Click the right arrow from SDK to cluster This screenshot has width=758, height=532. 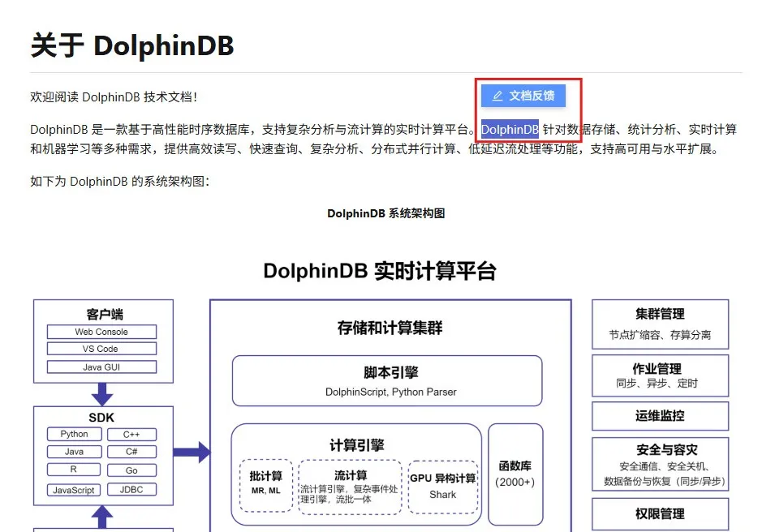click(192, 453)
